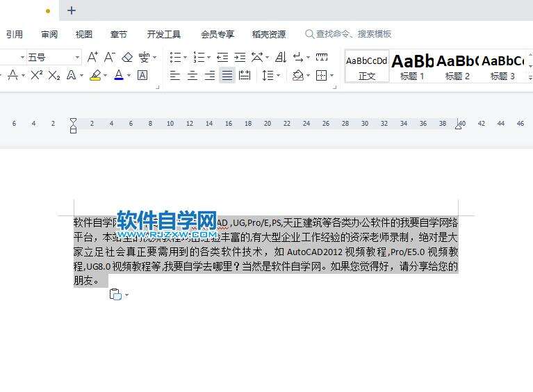Decrease paragraph indent
This screenshot has width=533, height=392.
click(222, 57)
